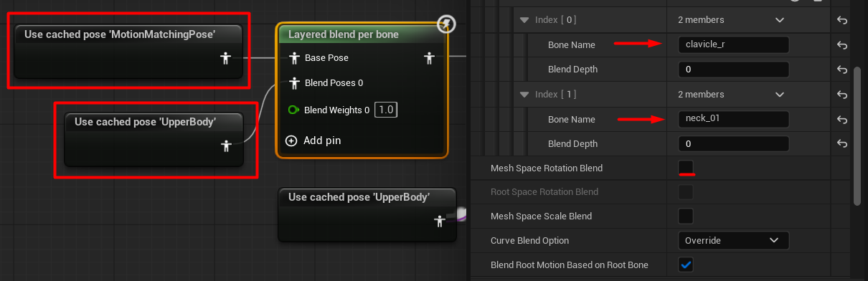The height and width of the screenshot is (281, 868).
Task: Click Blend Root Motion Based on Root Bone label
Action: [570, 265]
